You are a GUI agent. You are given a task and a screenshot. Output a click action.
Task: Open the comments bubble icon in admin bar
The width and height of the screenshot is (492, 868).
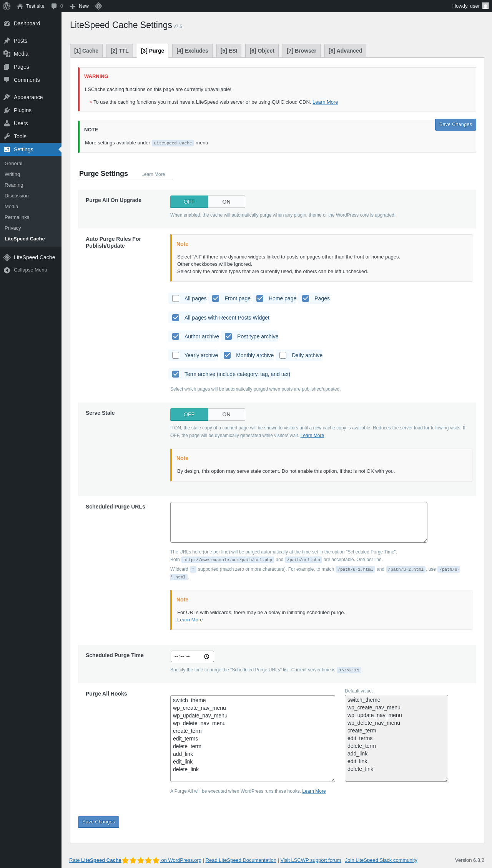(x=57, y=6)
